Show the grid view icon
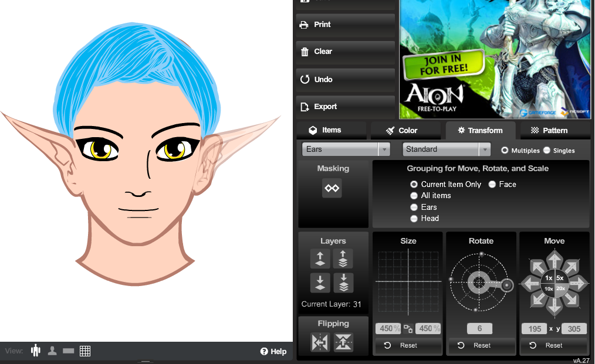 [x=85, y=351]
